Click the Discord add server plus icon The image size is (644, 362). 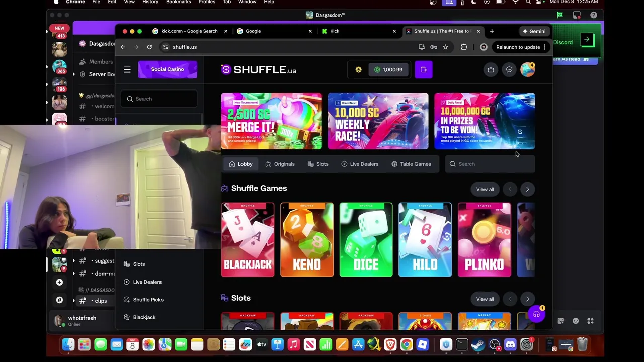(x=59, y=282)
